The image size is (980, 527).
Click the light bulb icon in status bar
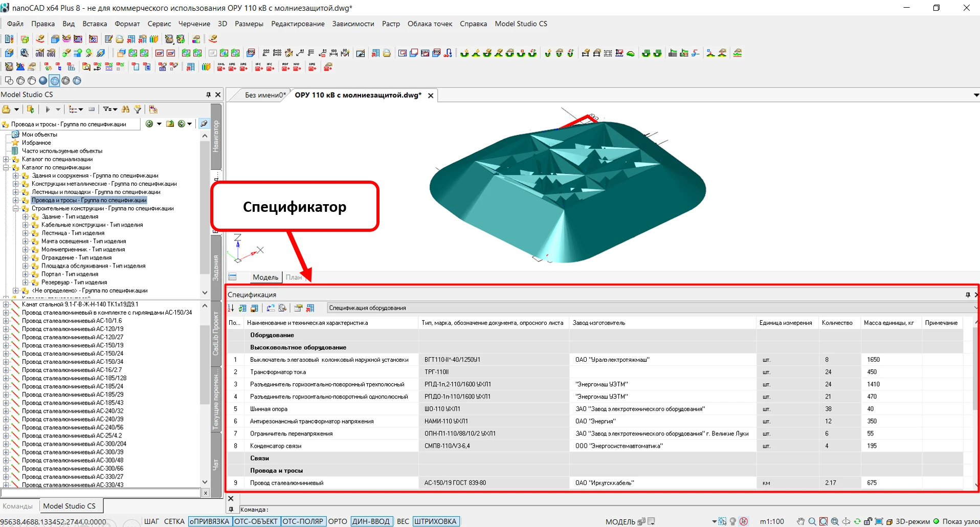coord(733,521)
